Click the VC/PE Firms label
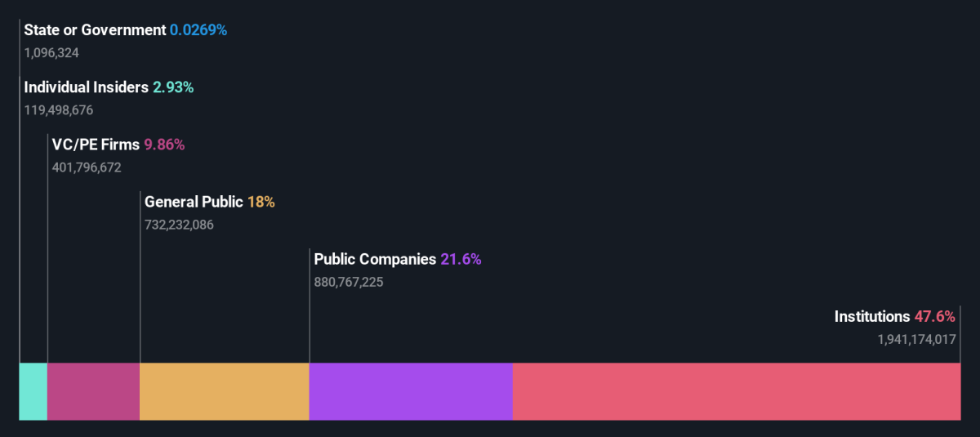The image size is (980, 437). tap(96, 145)
